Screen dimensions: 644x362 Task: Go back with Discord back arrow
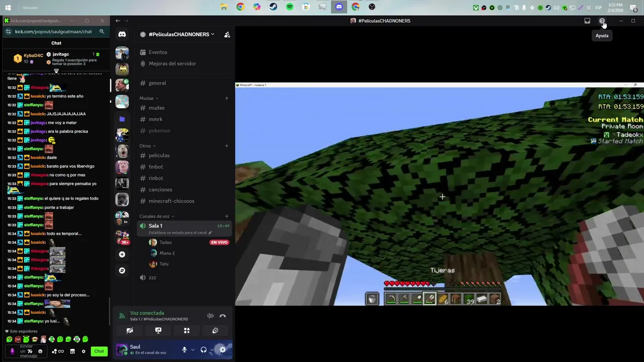point(118,21)
